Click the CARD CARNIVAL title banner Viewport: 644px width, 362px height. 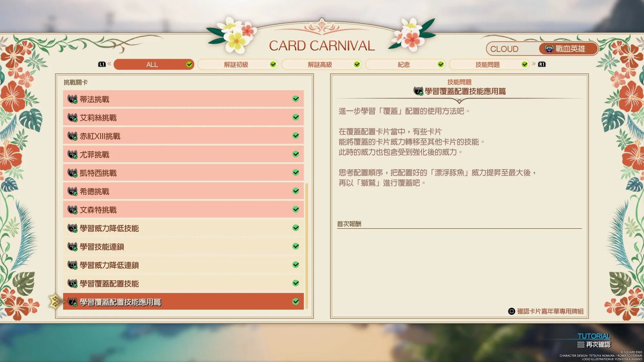click(322, 46)
